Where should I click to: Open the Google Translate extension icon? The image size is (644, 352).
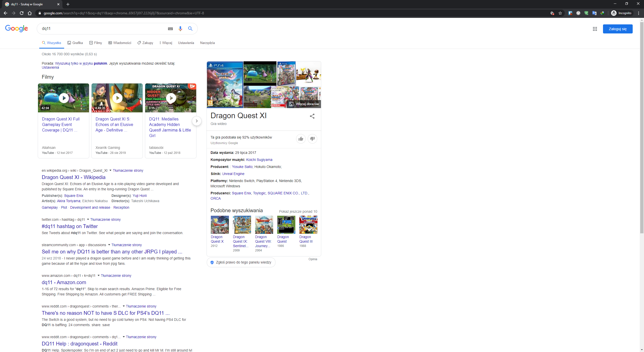coord(594,13)
